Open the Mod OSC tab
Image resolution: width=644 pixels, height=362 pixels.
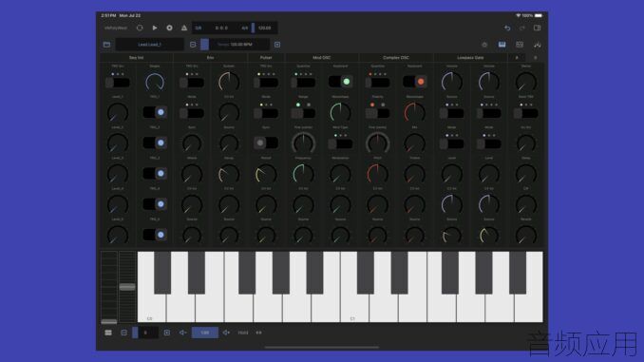tap(322, 58)
